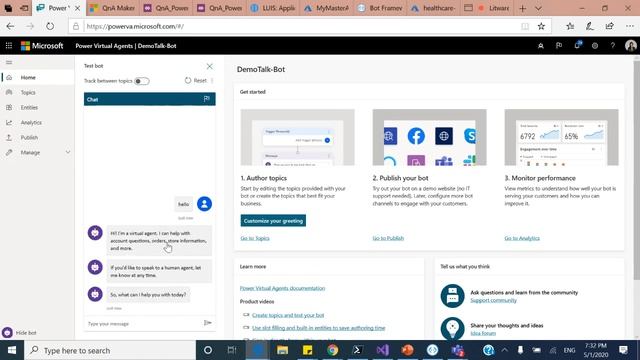Screen dimensions: 640x360
Task: Open Power Virtual Agents documentation link
Action: 282,288
